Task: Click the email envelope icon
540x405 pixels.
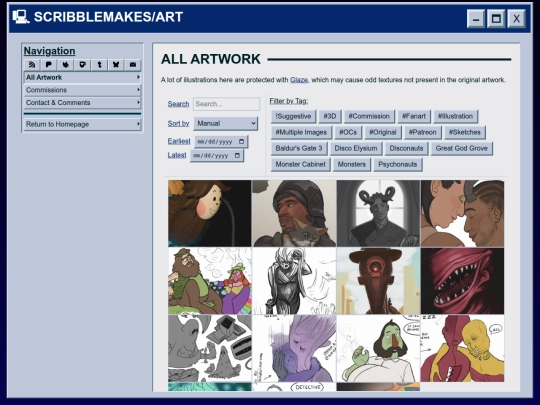Action: coord(133,64)
